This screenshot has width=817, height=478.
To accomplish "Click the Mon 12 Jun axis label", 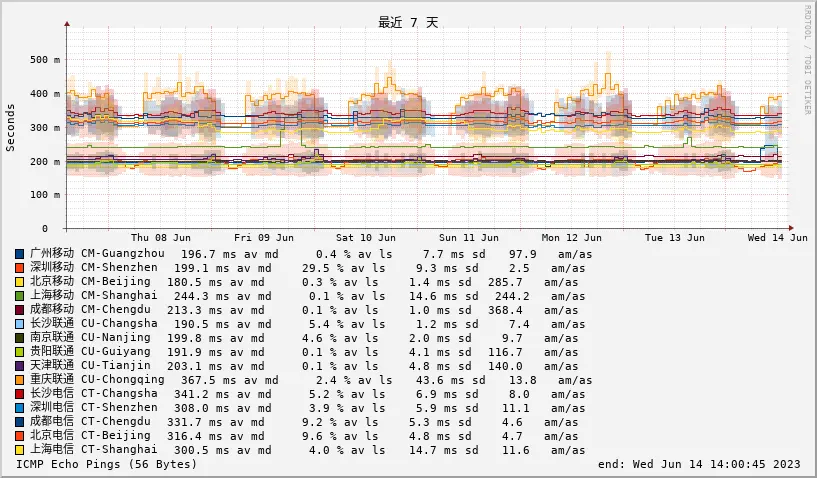I will (572, 238).
